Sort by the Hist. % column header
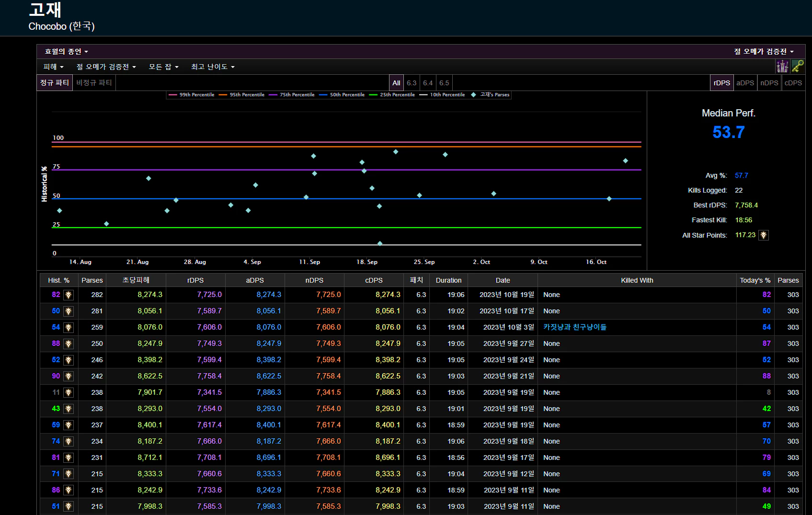 click(58, 280)
